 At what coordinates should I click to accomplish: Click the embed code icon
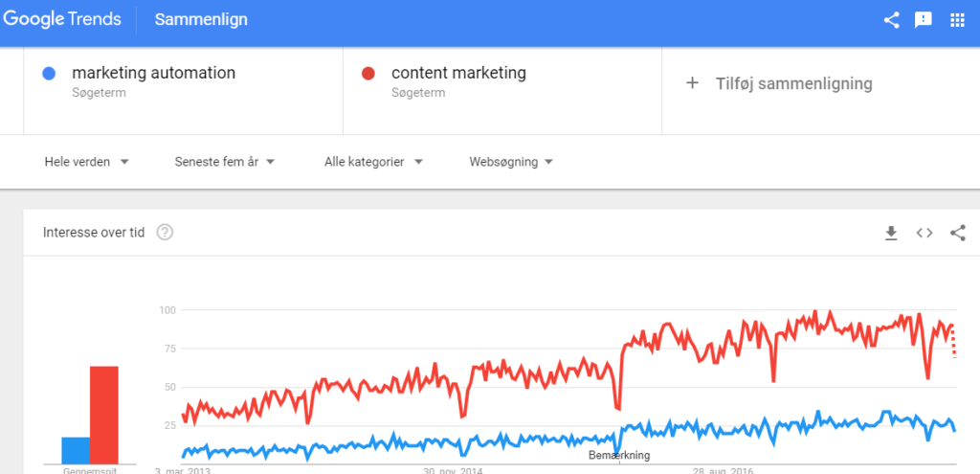(x=924, y=233)
